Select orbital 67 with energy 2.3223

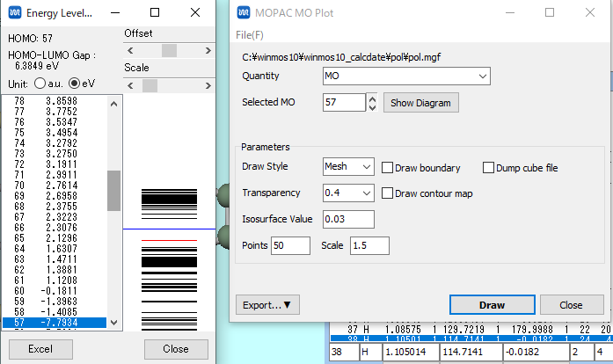click(55, 217)
